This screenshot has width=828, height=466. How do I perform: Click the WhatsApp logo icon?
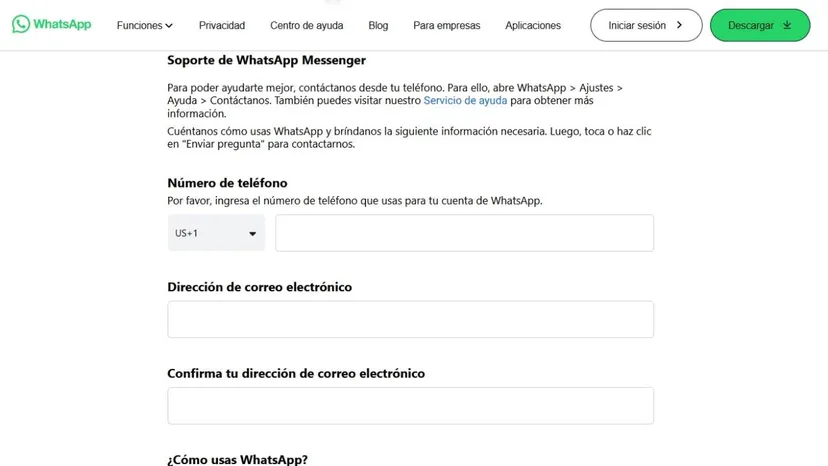coord(21,24)
